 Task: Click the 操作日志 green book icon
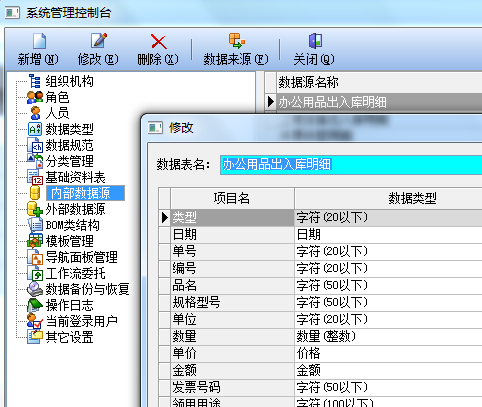click(x=35, y=305)
